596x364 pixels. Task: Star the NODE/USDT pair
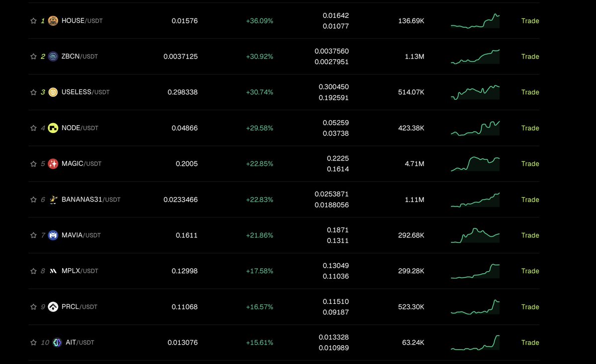click(x=33, y=128)
